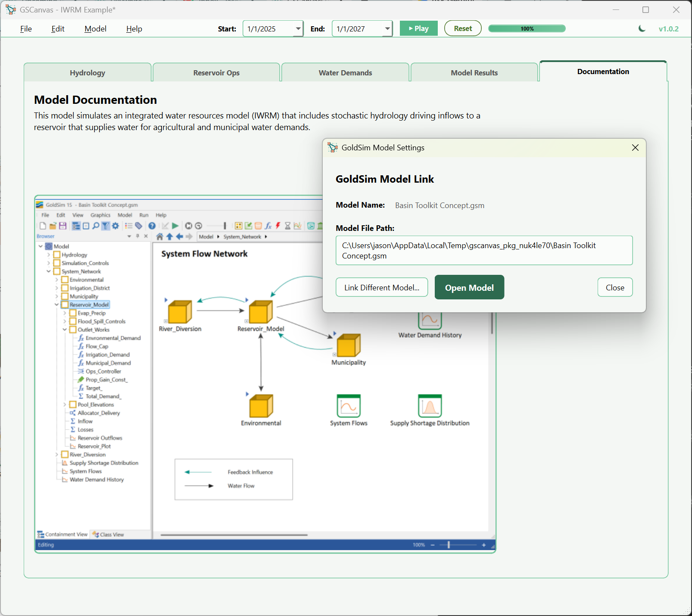Click the blue up arrow in GoldSim navigation bar
692x616 pixels.
169,236
